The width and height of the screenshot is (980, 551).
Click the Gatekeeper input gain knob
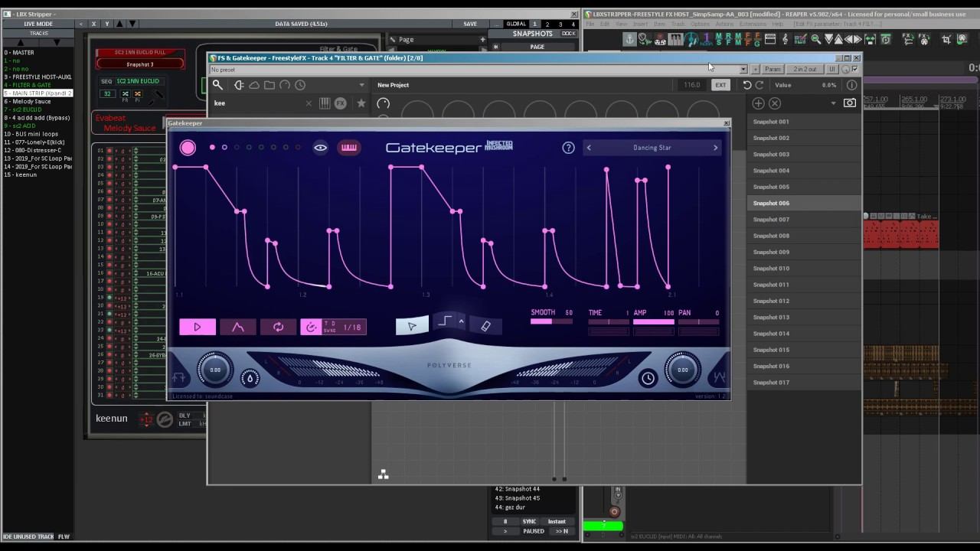click(x=215, y=370)
